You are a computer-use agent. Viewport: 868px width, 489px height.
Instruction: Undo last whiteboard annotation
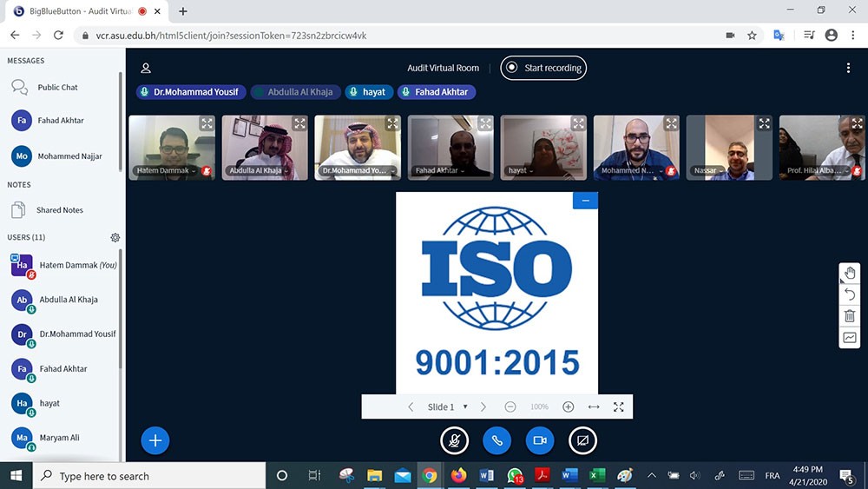850,294
